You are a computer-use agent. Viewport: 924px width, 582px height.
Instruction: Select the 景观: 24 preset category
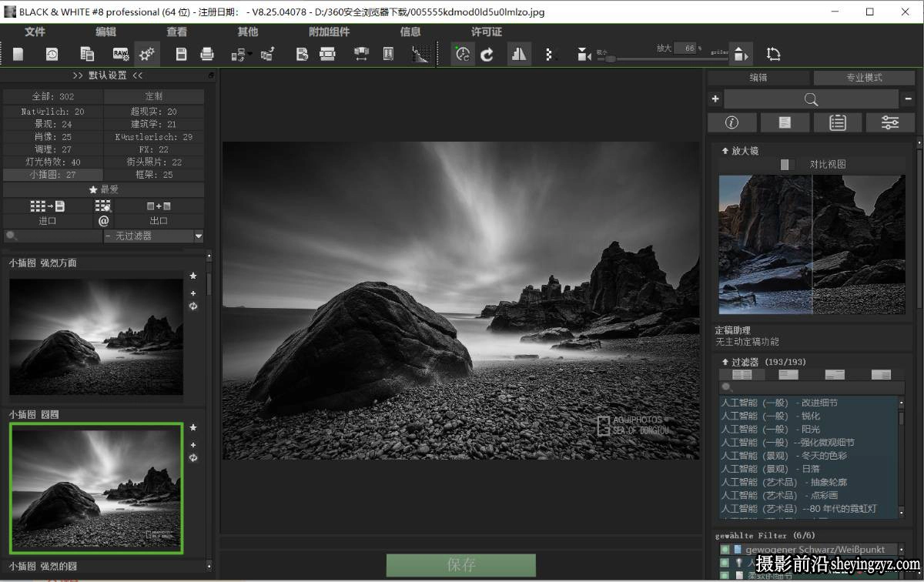[x=53, y=124]
